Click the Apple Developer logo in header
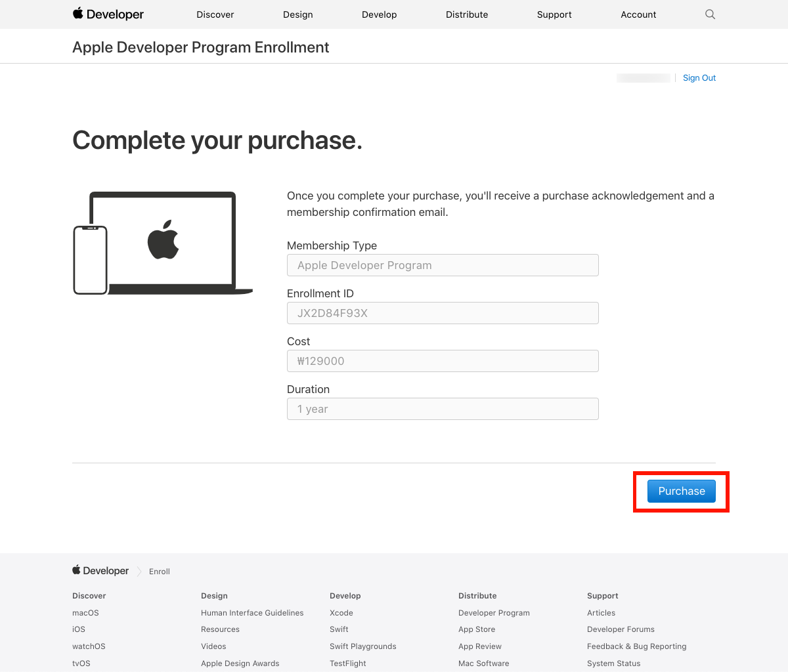The width and height of the screenshot is (788, 672). tap(108, 14)
